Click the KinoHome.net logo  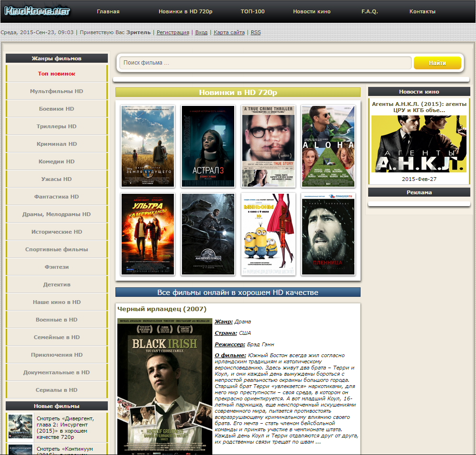pos(37,11)
